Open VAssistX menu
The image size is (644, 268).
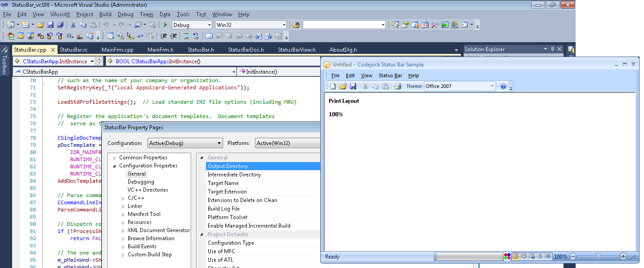point(60,14)
